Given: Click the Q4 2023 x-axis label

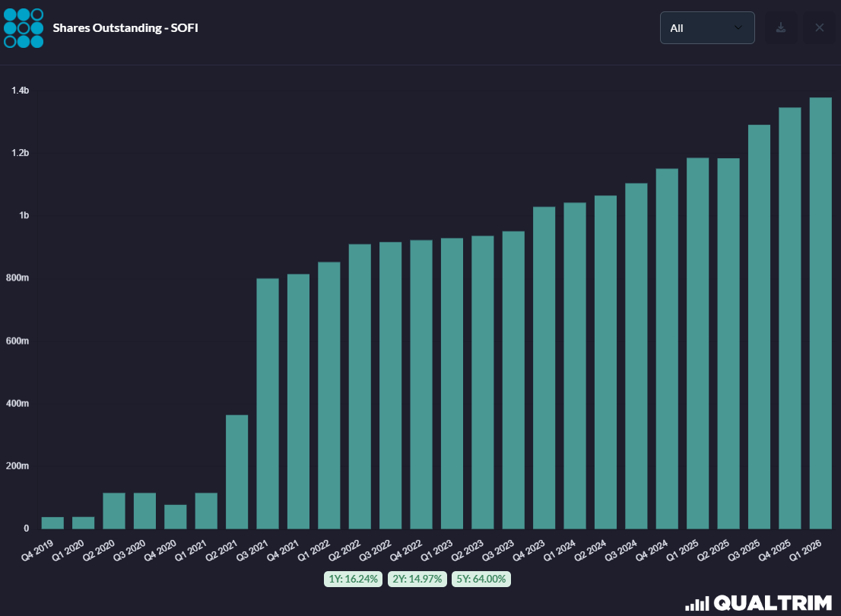Looking at the screenshot, I should (528, 550).
